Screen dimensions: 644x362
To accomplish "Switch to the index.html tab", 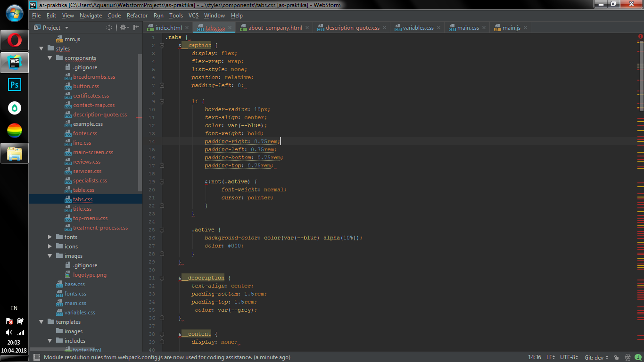I will pos(168,28).
